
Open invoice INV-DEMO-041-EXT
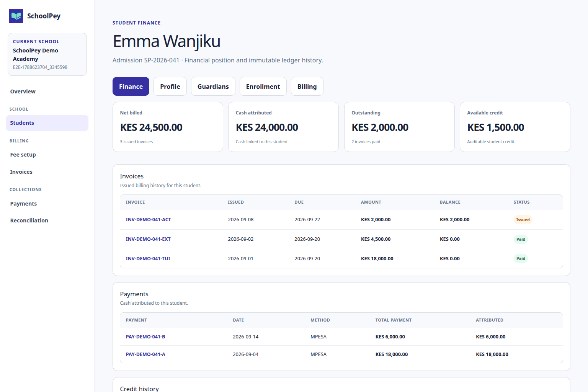click(148, 239)
